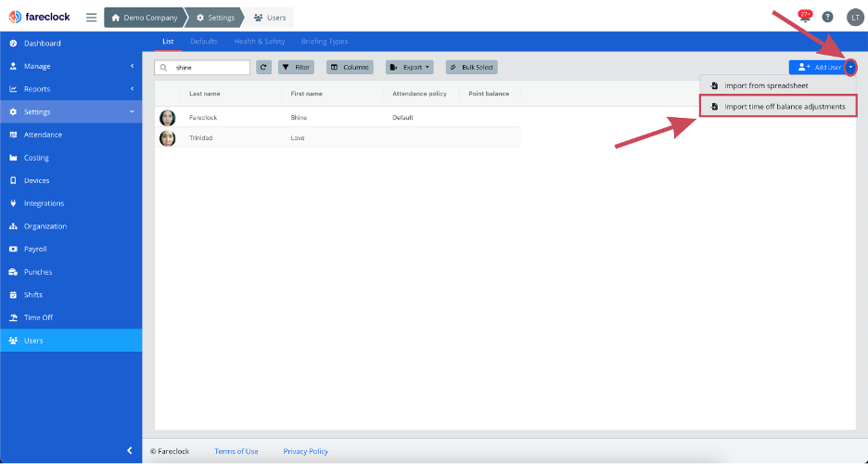Open Integrations settings
This screenshot has height=464, width=868.
click(70, 203)
